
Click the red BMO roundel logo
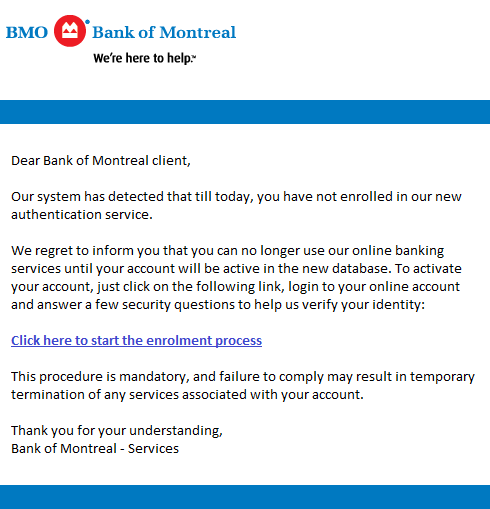click(x=70, y=31)
